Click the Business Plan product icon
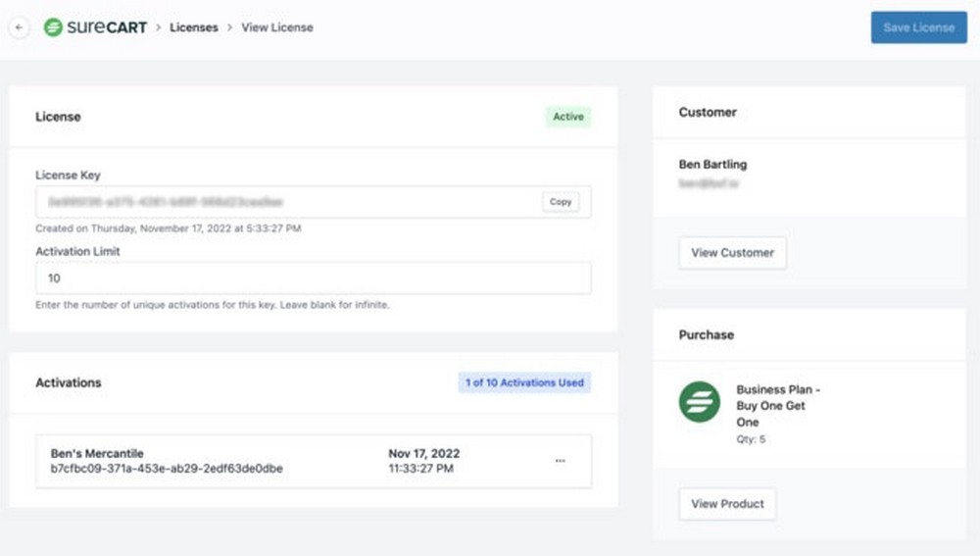The width and height of the screenshot is (980, 556). pyautogui.click(x=700, y=402)
